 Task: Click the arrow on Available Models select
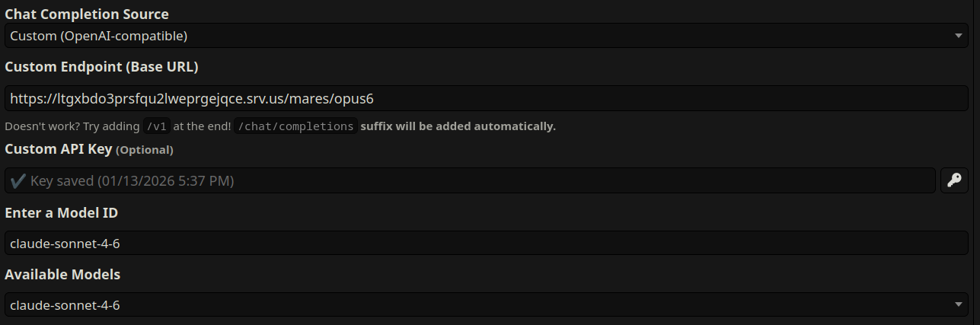point(959,305)
